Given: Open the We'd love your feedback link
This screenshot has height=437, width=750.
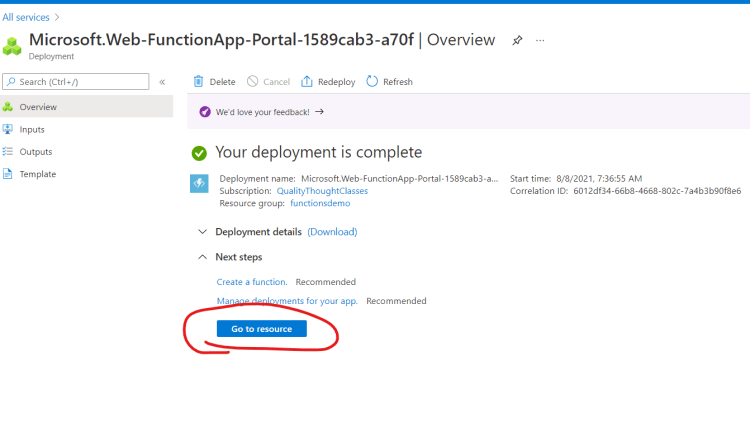Looking at the screenshot, I should pyautogui.click(x=263, y=112).
